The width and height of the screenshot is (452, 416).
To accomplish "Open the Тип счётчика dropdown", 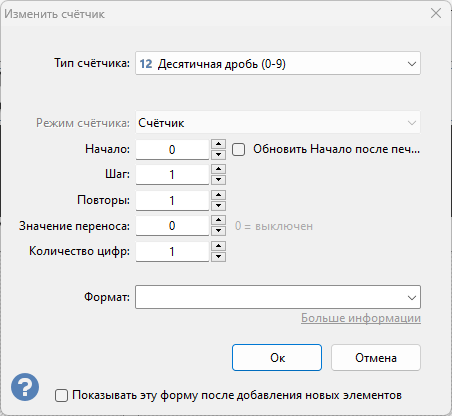I will click(x=278, y=63).
